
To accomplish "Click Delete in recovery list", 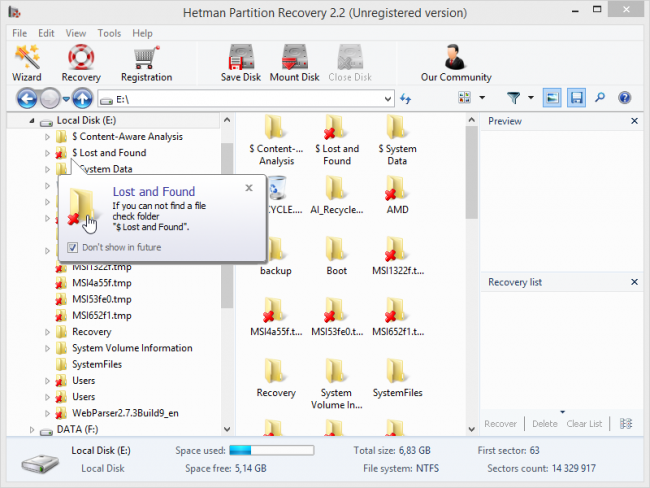I will (x=545, y=424).
